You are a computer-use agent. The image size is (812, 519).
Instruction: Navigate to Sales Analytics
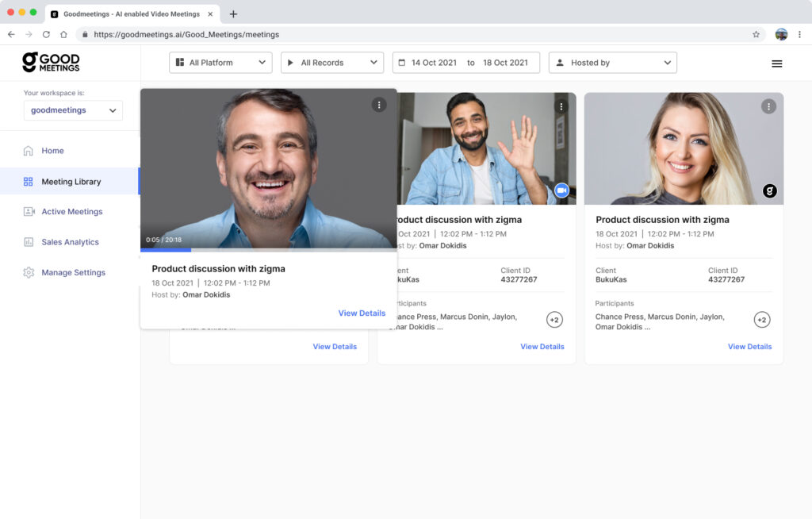pos(70,242)
